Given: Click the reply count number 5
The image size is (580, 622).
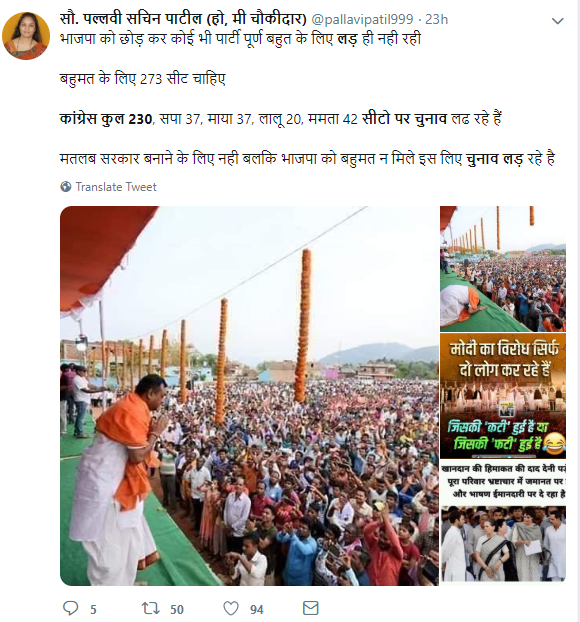Looking at the screenshot, I should point(93,609).
